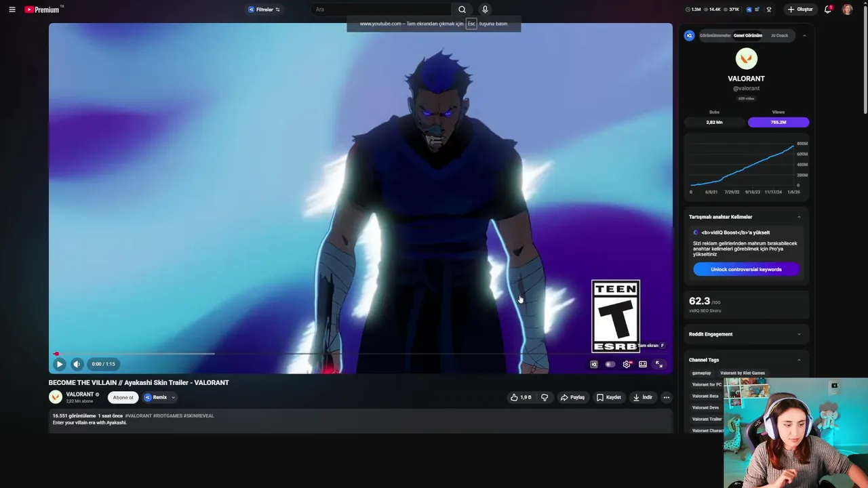Click Valorant Beta tag
This screenshot has width=868, height=488.
(705, 396)
